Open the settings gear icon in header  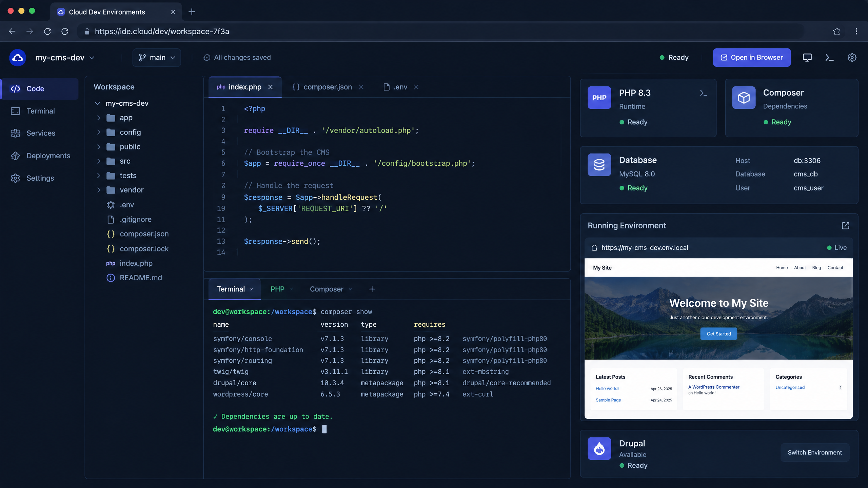852,58
